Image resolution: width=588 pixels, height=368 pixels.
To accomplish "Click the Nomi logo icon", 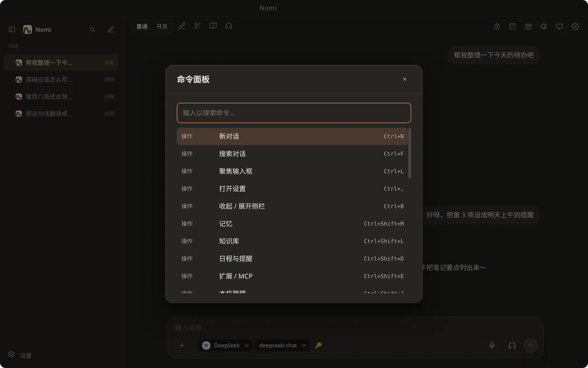I will point(28,29).
